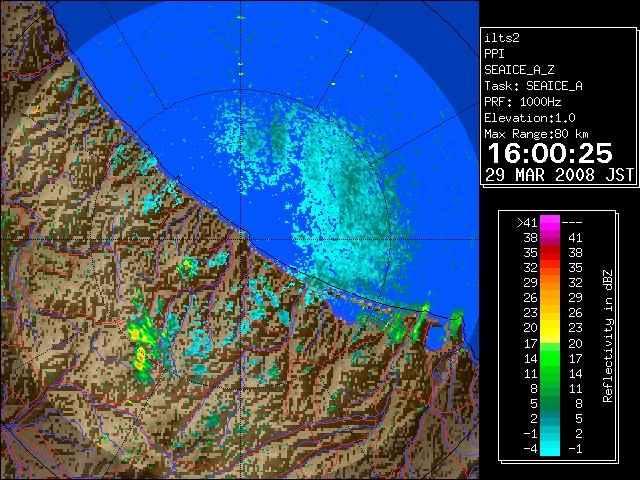640x480 pixels.
Task: Click the 'SEAICE_A_Z' product name
Action: point(519,70)
